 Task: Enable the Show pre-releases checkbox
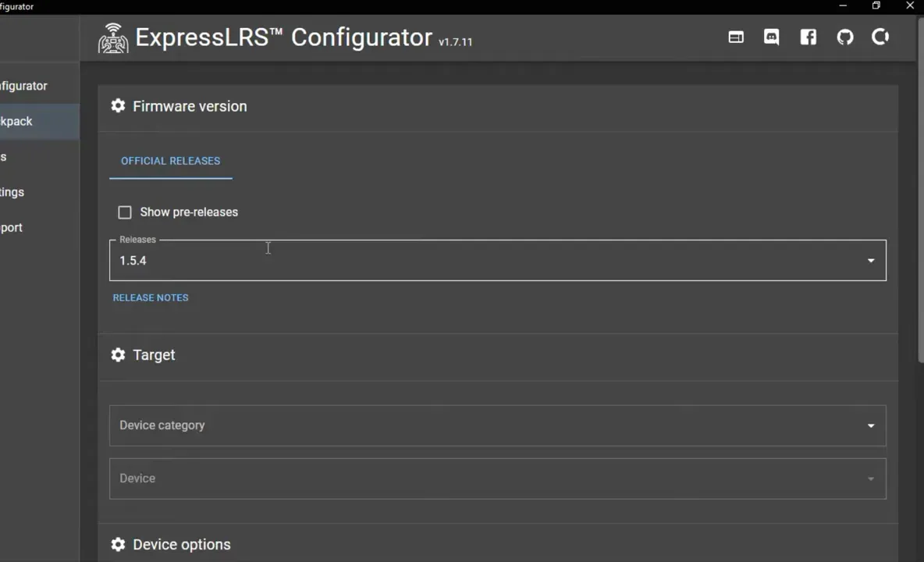[x=125, y=212]
